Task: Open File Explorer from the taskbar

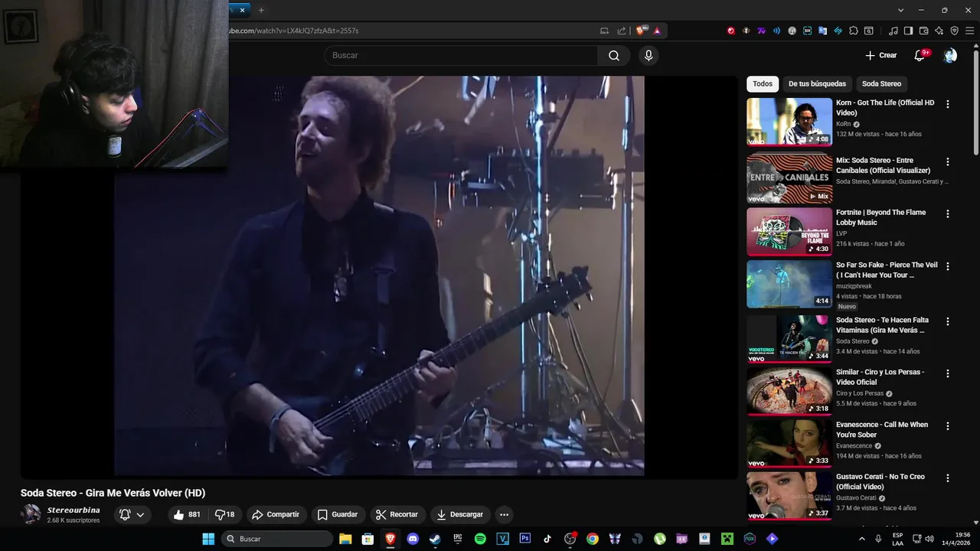Action: 345,539
